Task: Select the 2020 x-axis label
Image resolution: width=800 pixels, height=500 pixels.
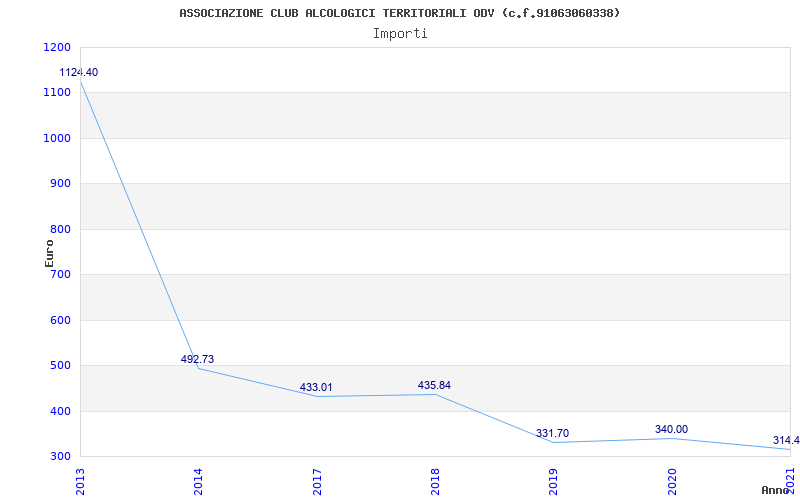Action: (672, 482)
